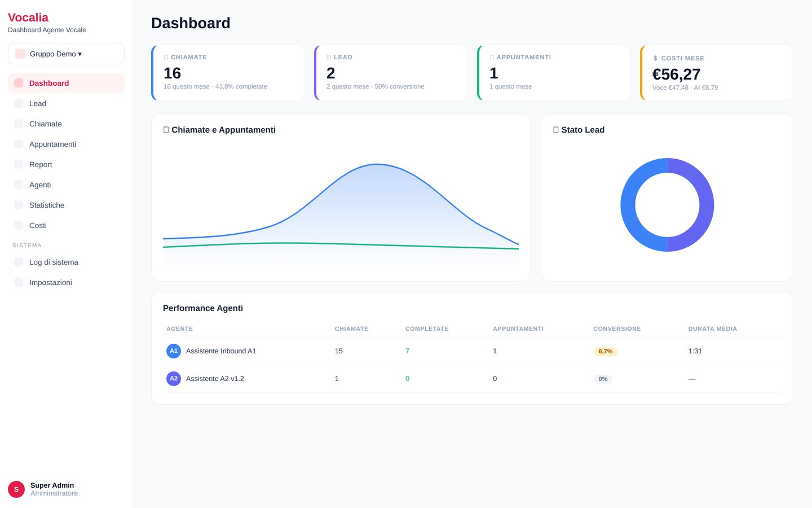The height and width of the screenshot is (508, 812).
Task: Open Statistiche from the sidebar
Action: point(66,205)
